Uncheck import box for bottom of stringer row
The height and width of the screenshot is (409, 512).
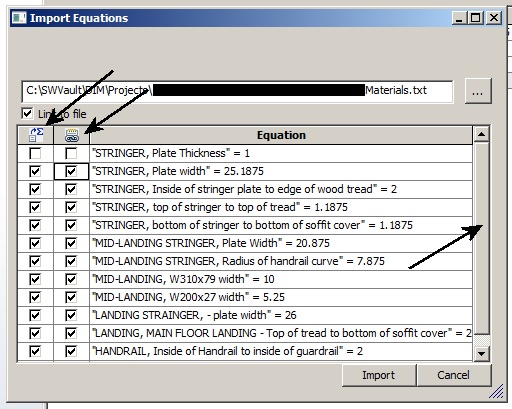click(35, 225)
